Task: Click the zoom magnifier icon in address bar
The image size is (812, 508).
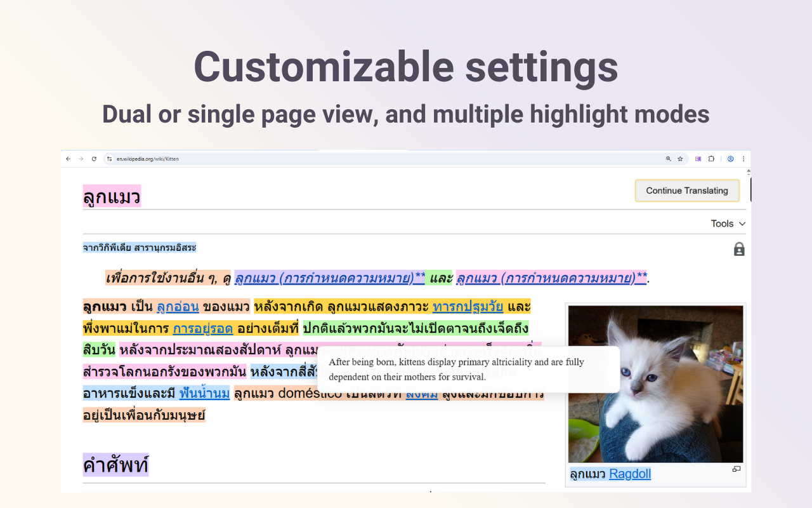Action: (668, 159)
